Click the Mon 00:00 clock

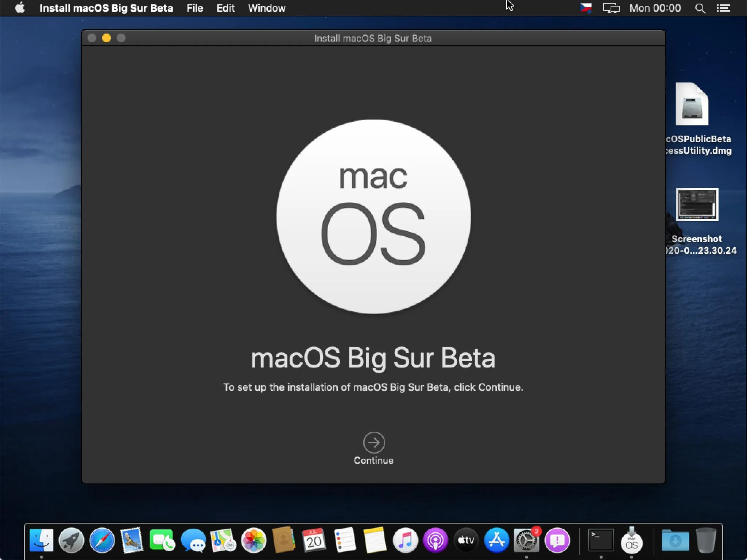tap(655, 8)
